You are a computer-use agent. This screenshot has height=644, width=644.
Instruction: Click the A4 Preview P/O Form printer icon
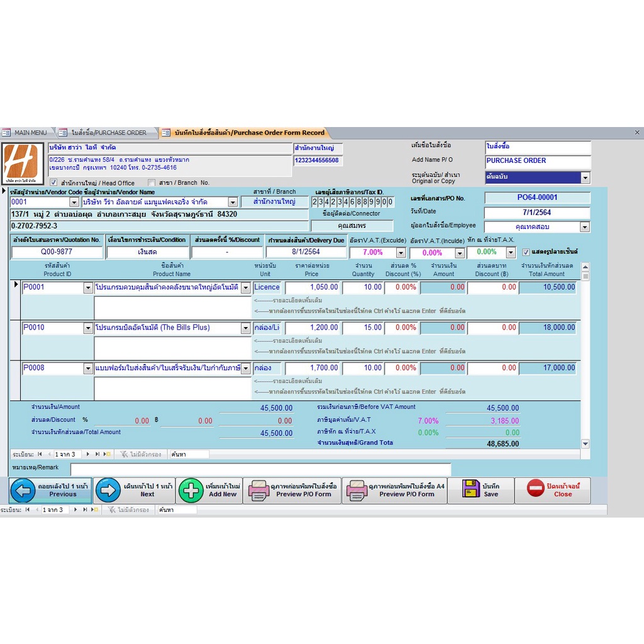pyautogui.click(x=357, y=491)
